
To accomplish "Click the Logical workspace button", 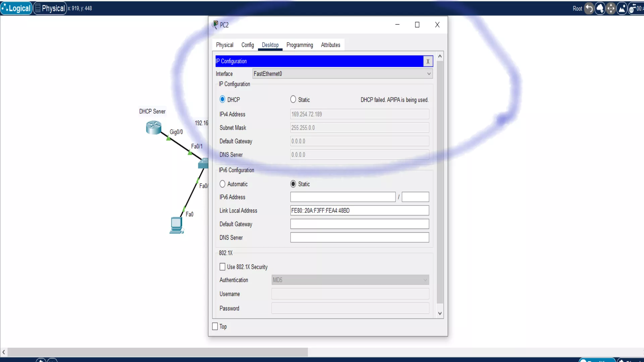I will click(16, 8).
